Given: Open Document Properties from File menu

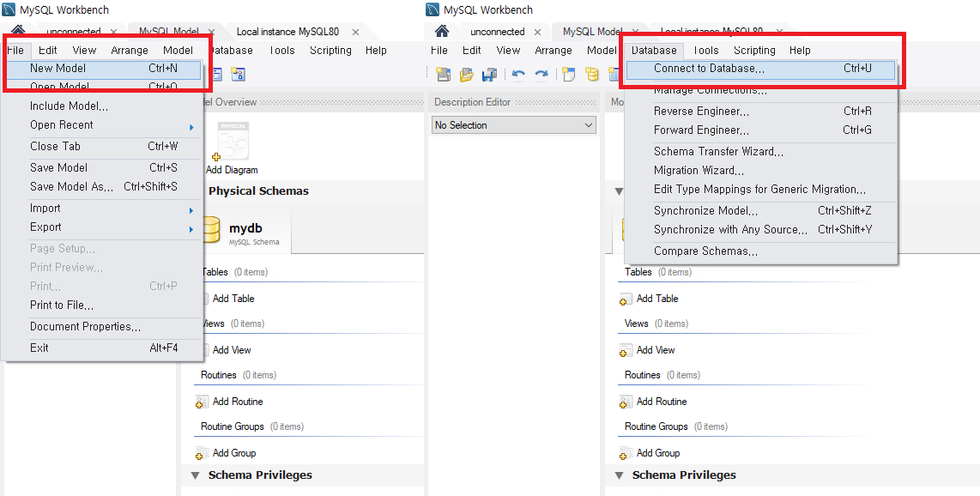Looking at the screenshot, I should (103, 327).
